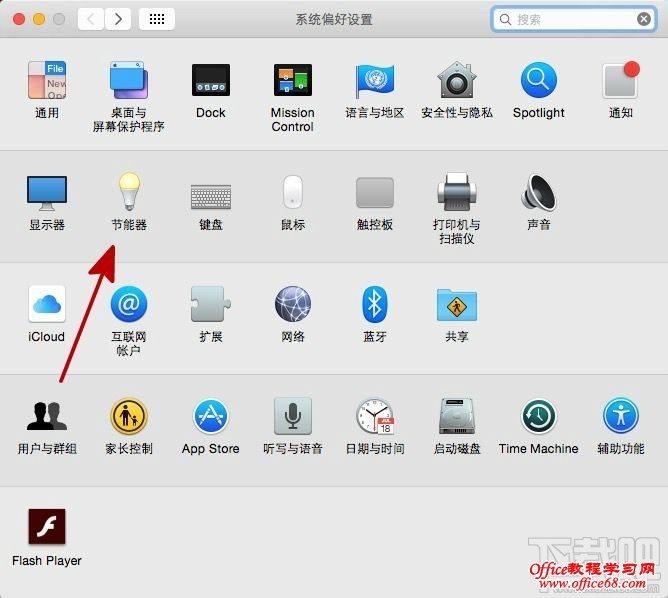Focus the 搜索 search field

(573, 19)
